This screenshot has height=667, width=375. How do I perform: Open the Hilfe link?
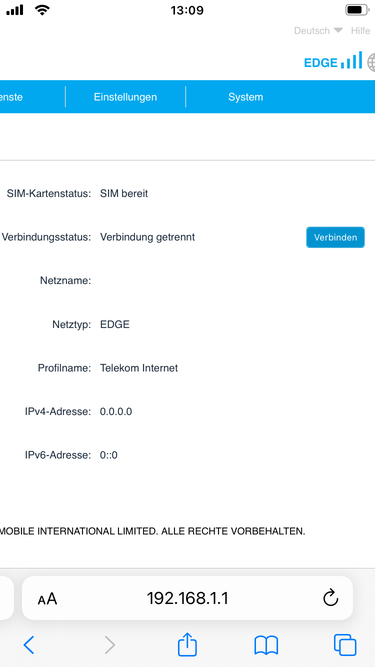360,31
